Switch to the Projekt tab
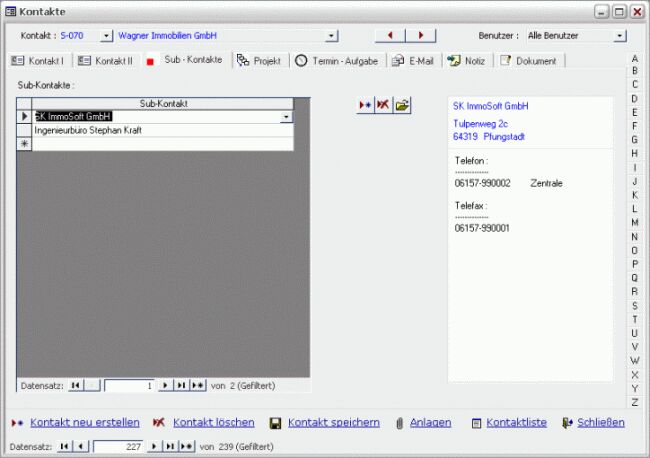Viewport: 650px width, 458px height. (259, 61)
